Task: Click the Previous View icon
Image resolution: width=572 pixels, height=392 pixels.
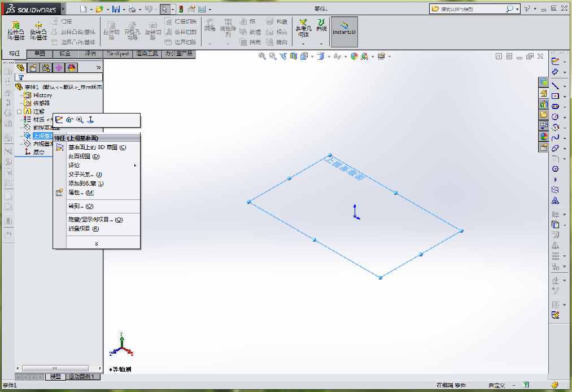Action: pos(283,56)
